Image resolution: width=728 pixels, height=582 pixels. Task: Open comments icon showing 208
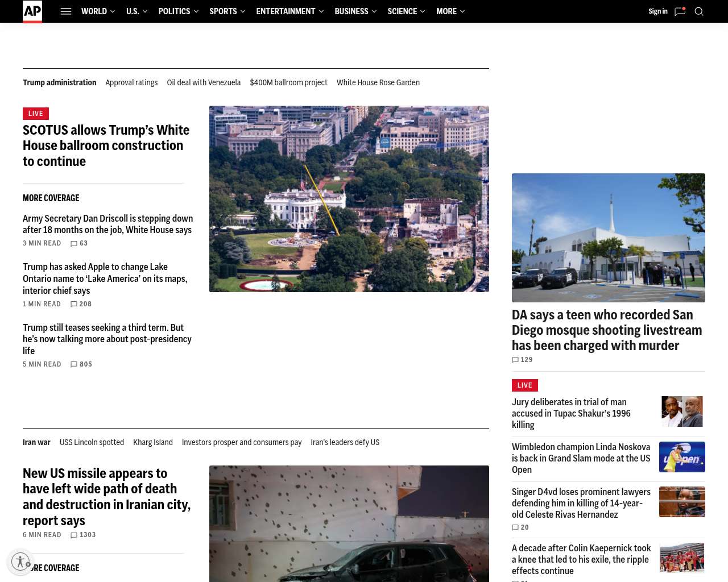pos(74,304)
